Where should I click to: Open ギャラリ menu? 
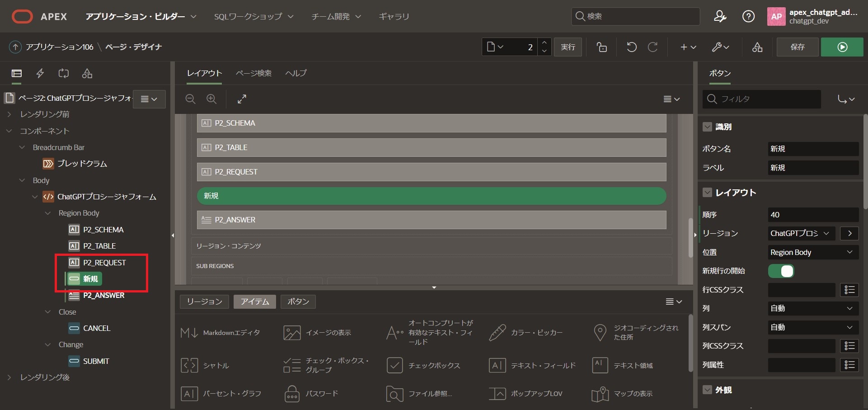pyautogui.click(x=394, y=17)
